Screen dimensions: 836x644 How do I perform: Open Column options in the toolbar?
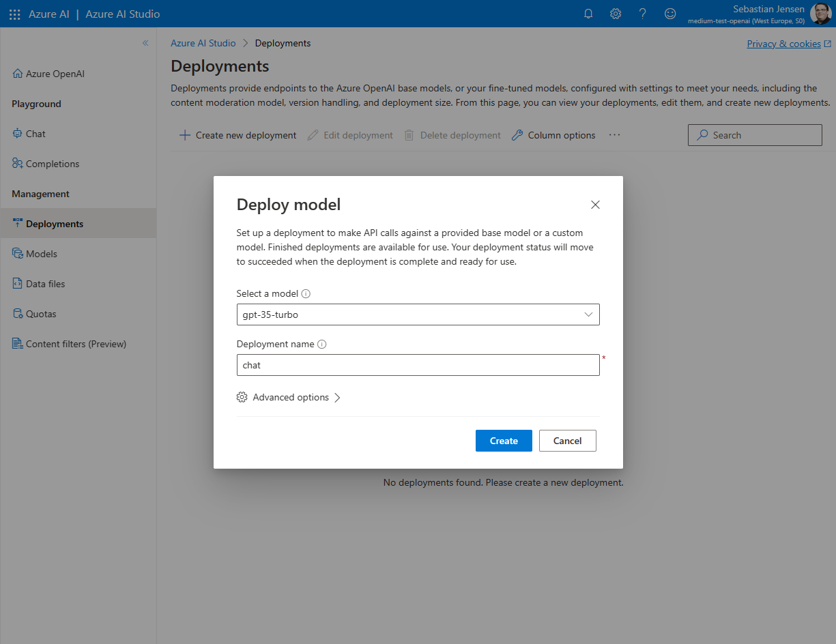click(x=553, y=135)
